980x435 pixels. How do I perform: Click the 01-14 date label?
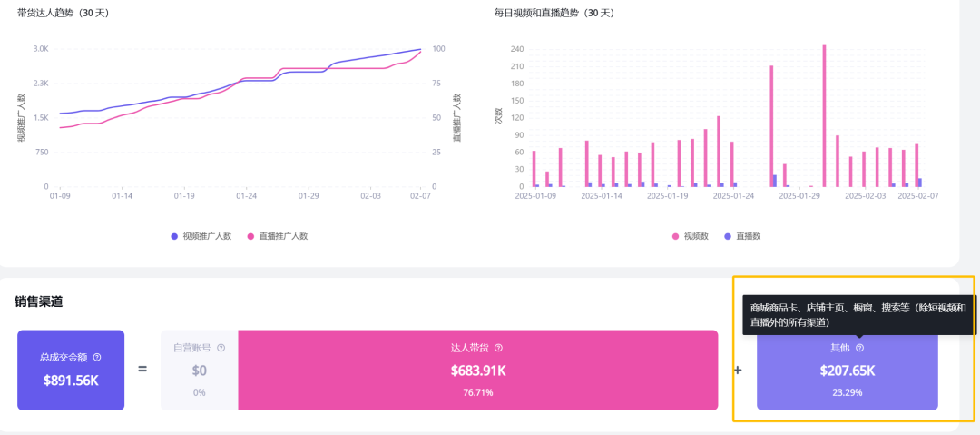(x=122, y=196)
